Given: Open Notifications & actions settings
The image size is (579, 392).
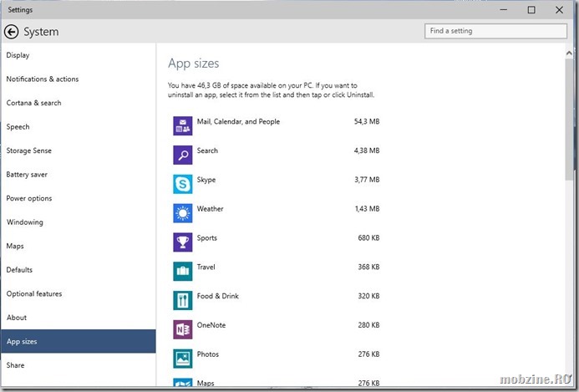Looking at the screenshot, I should [78, 79].
